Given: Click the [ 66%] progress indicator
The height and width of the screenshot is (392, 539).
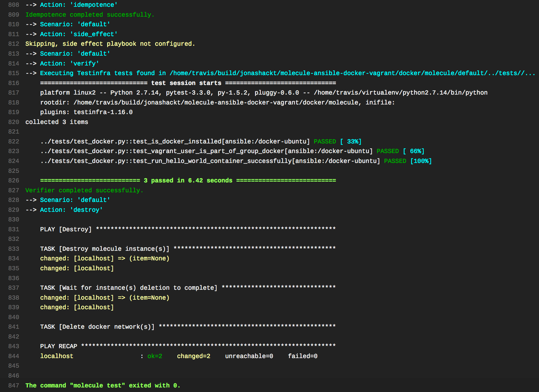Looking at the screenshot, I should [413, 151].
